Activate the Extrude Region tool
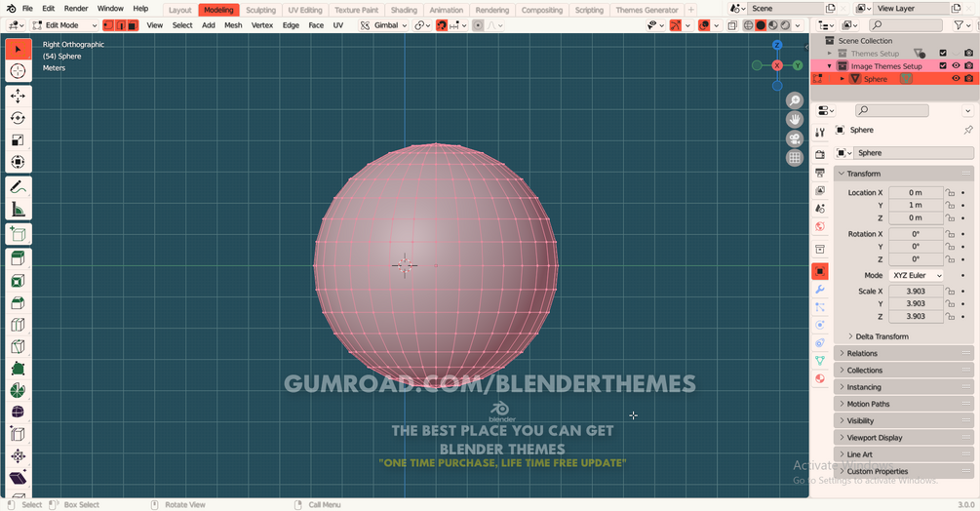The width and height of the screenshot is (980, 511). [x=19, y=258]
